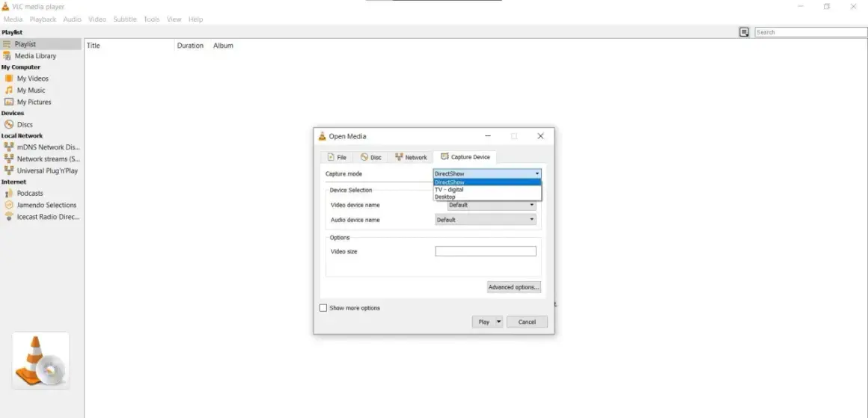Choose Desktop capture mode
This screenshot has height=418, width=868.
coord(486,196)
